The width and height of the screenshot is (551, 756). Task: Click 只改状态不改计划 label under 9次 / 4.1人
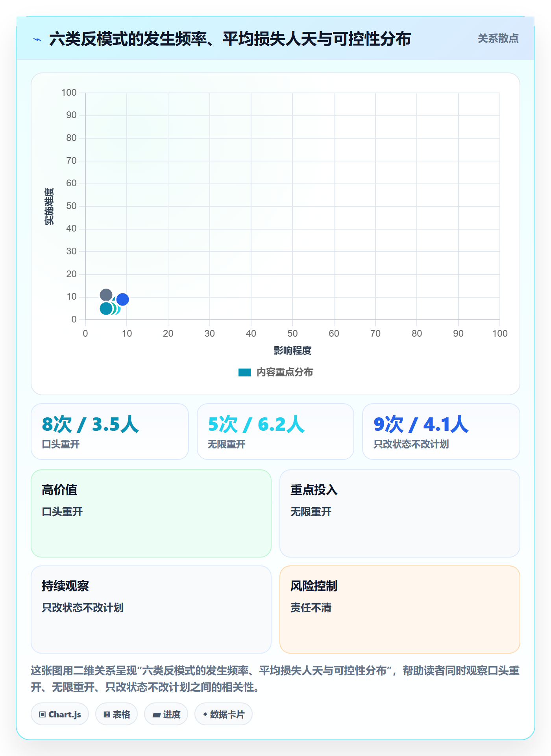(411, 444)
